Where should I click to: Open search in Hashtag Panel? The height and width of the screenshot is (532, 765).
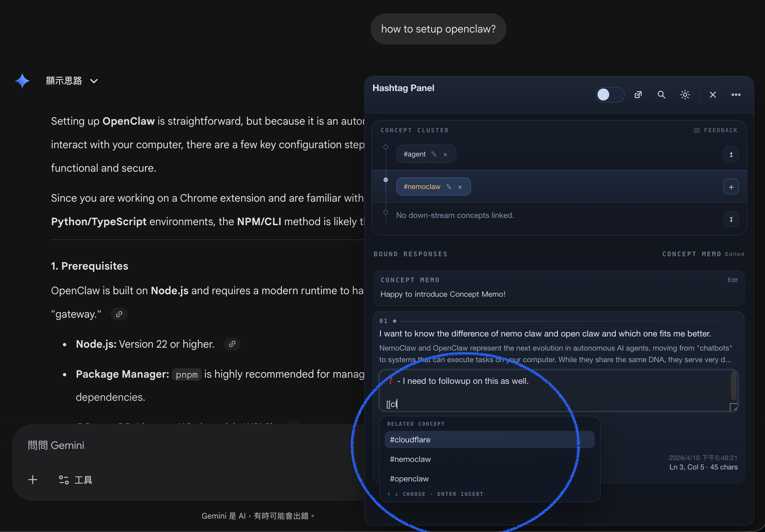[661, 95]
